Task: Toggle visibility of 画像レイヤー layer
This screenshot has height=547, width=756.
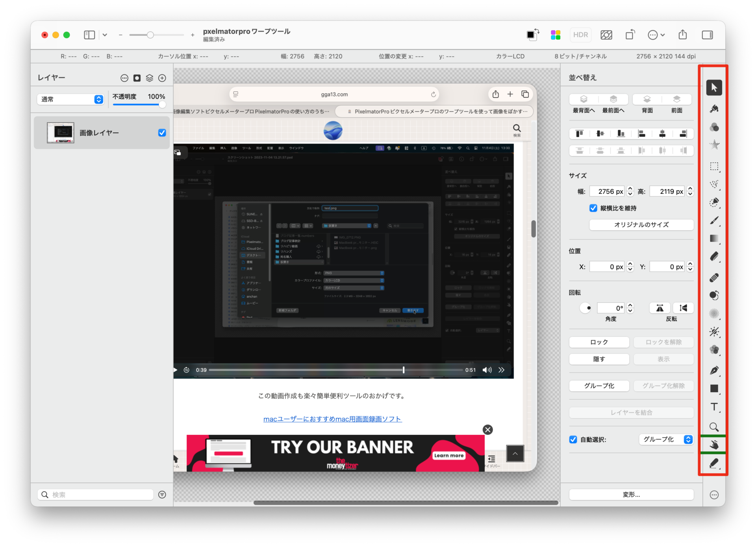Action: coord(162,133)
